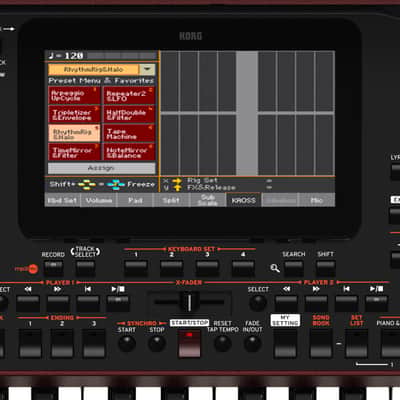Hit Player 1 fast forward button
The height and width of the screenshot is (400, 400).
point(58,303)
